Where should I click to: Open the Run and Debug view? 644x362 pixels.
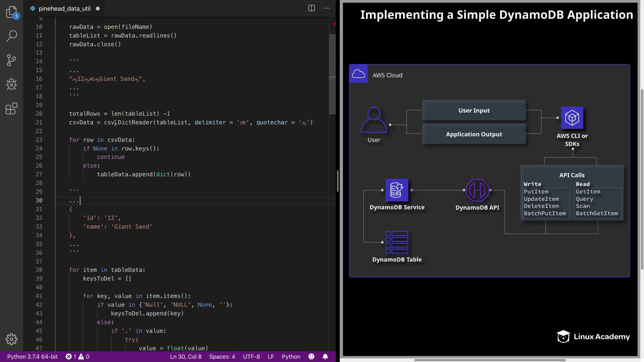click(11, 84)
